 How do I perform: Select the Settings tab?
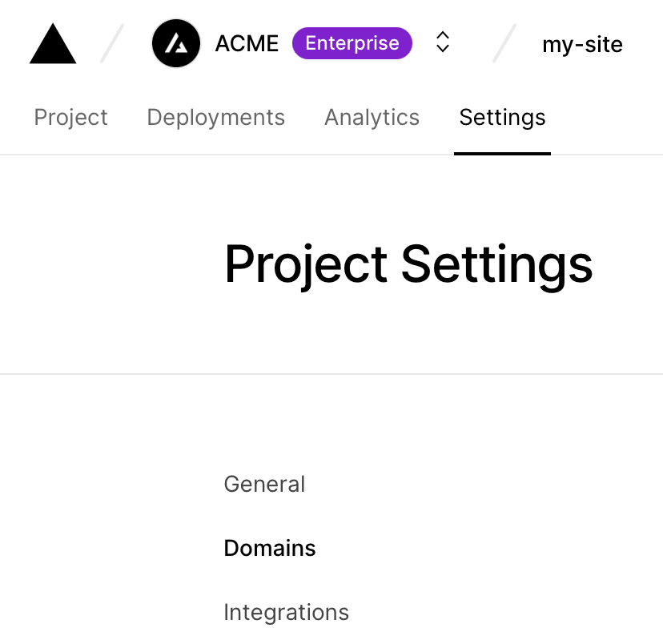tap(502, 117)
